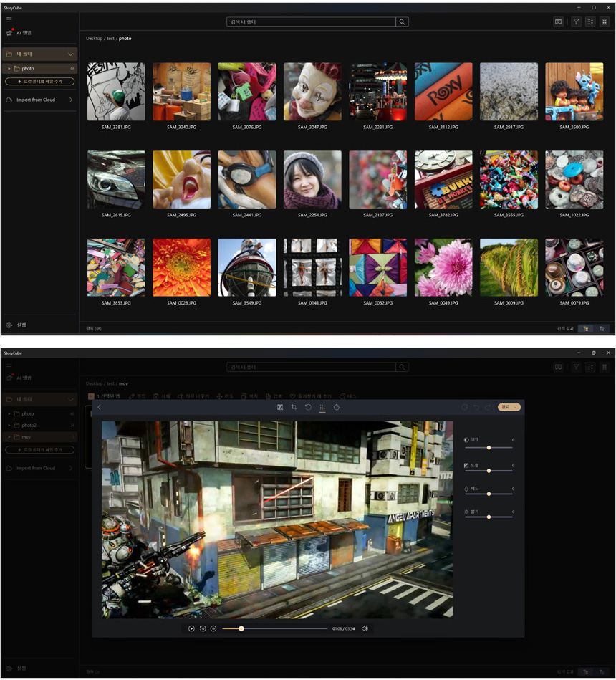Select the speed timer tool in the editor

click(x=337, y=407)
